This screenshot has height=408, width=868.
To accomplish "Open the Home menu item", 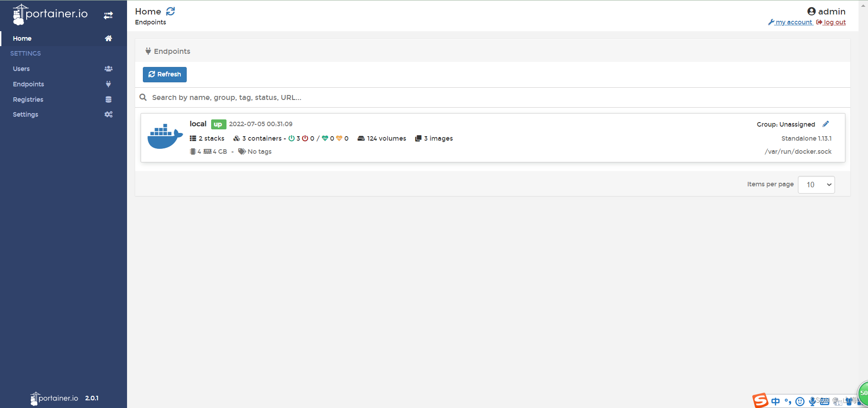I will pyautogui.click(x=22, y=38).
